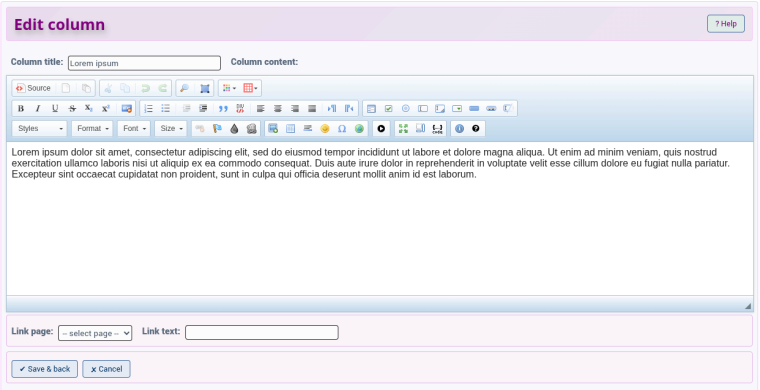
Task: Open Find with the magnifier icon
Action: pyautogui.click(x=184, y=88)
